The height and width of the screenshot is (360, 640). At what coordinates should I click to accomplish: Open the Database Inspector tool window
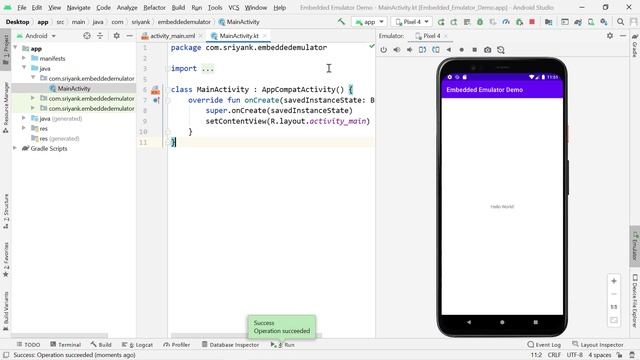coord(230,345)
